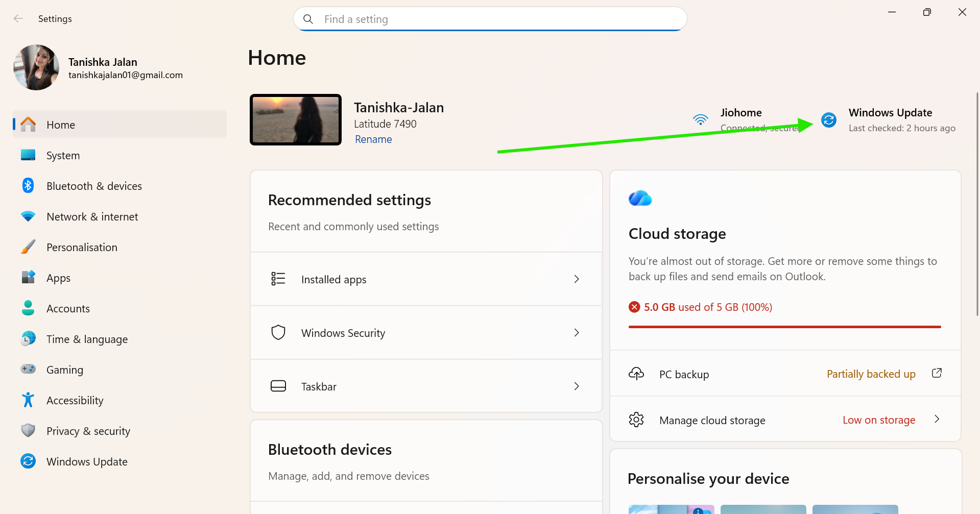Click the PC backup cloud icon

636,374
